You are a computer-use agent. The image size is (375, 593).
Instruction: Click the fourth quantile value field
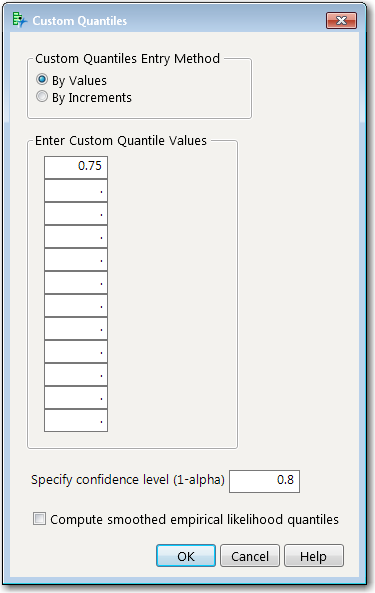76,236
